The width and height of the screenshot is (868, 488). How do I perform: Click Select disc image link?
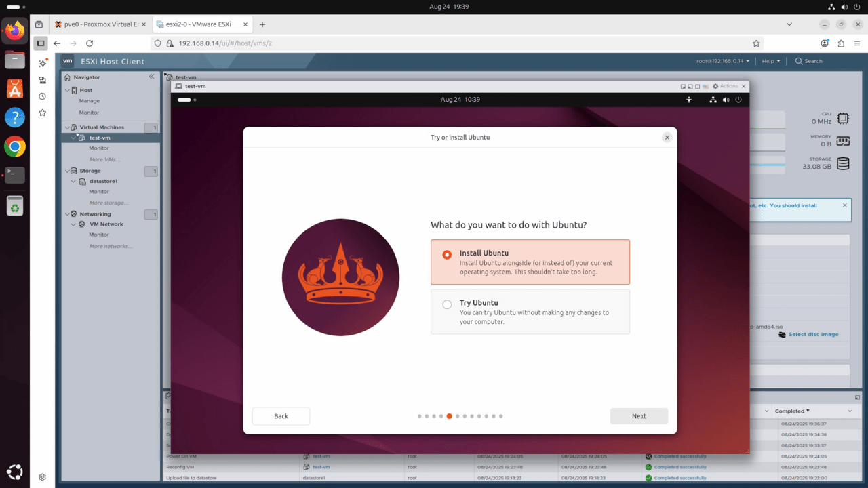(813, 334)
